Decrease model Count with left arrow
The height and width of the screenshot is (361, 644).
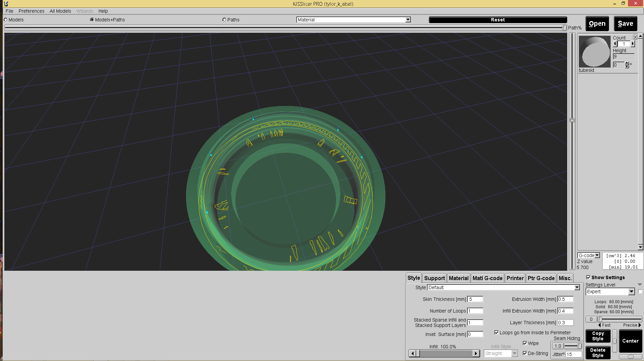615,44
